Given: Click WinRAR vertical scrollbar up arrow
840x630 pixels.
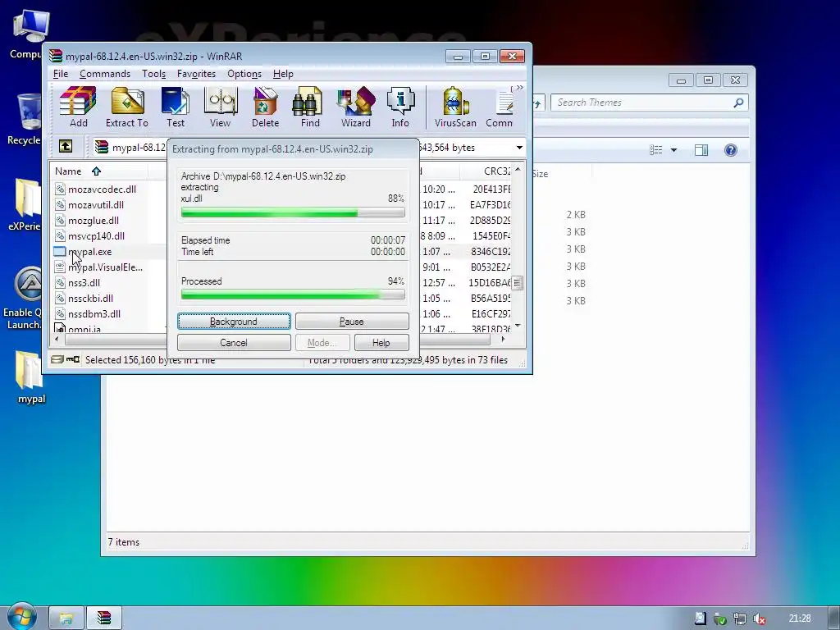Looking at the screenshot, I should pos(518,169).
